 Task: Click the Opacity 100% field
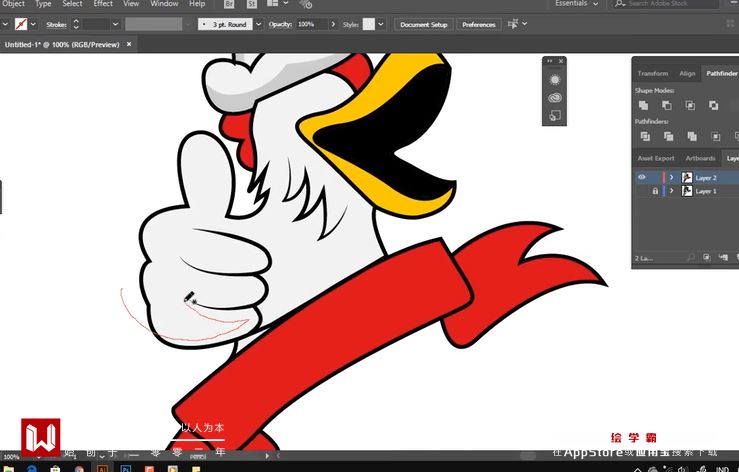[312, 24]
